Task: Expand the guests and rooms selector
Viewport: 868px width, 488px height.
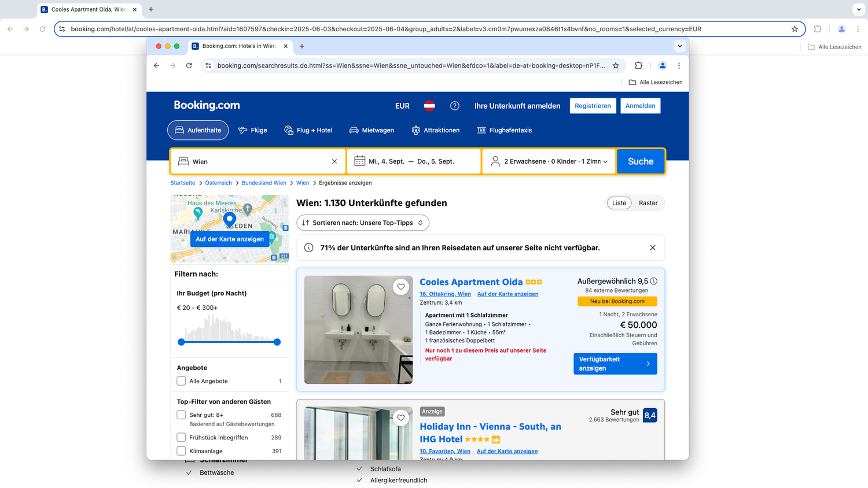Action: pyautogui.click(x=549, y=161)
